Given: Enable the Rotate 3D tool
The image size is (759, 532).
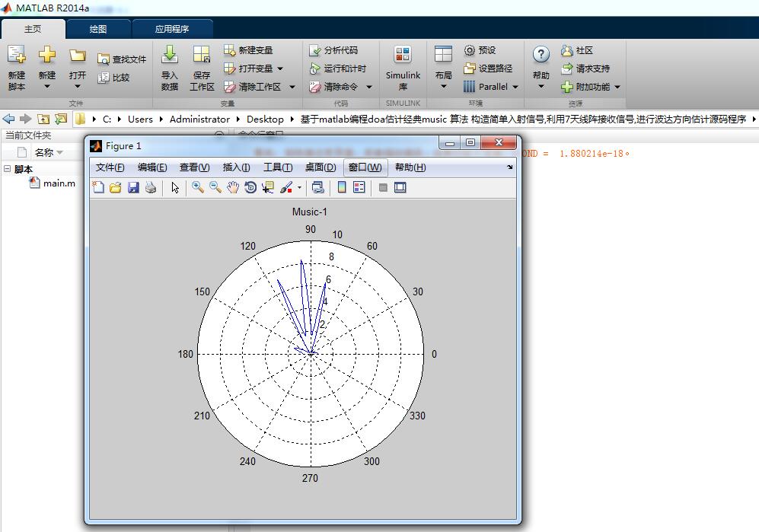Looking at the screenshot, I should click(x=250, y=187).
